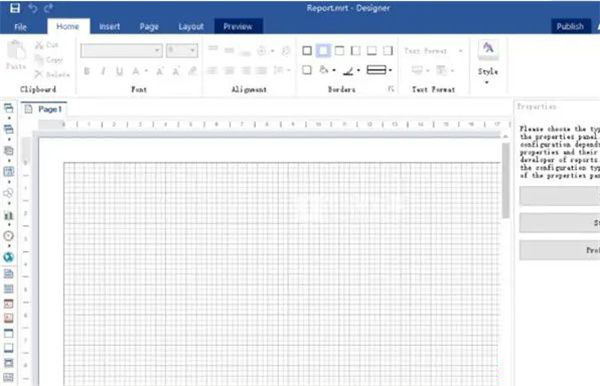Viewport: 600px width, 386px height.
Task: Click the Cut scissors icon
Action: pyautogui.click(x=39, y=45)
